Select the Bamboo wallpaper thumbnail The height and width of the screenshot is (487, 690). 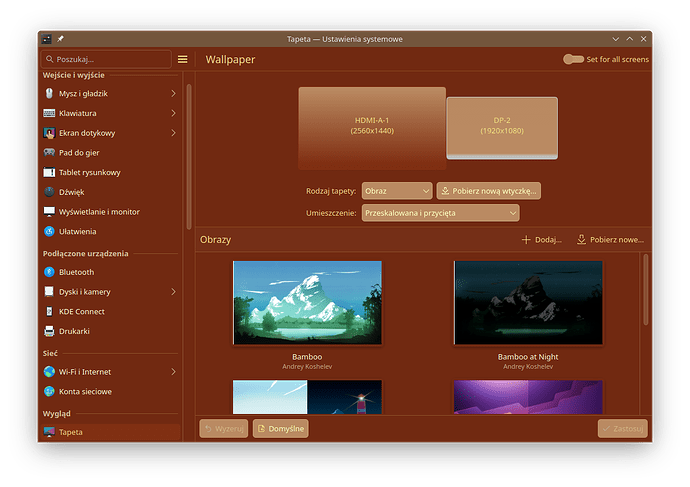[x=307, y=303]
